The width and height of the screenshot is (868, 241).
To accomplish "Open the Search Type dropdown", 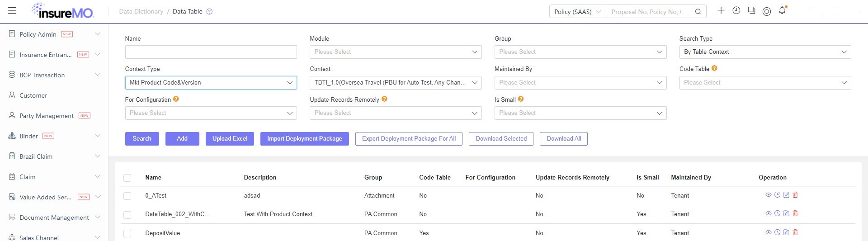I will pyautogui.click(x=765, y=52).
